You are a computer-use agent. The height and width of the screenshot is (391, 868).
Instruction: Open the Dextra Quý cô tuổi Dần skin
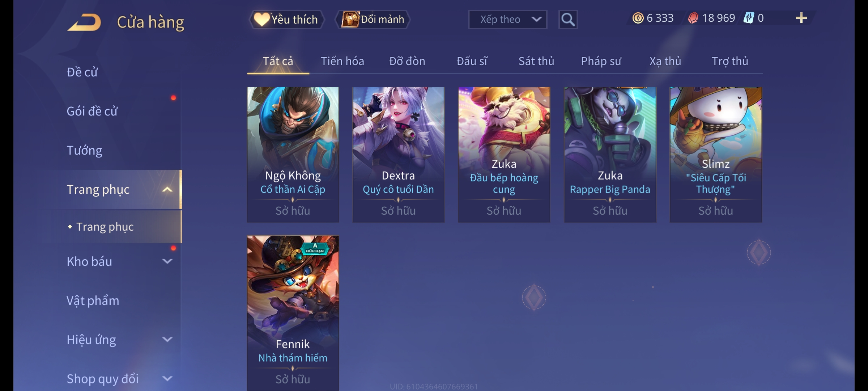(x=398, y=155)
